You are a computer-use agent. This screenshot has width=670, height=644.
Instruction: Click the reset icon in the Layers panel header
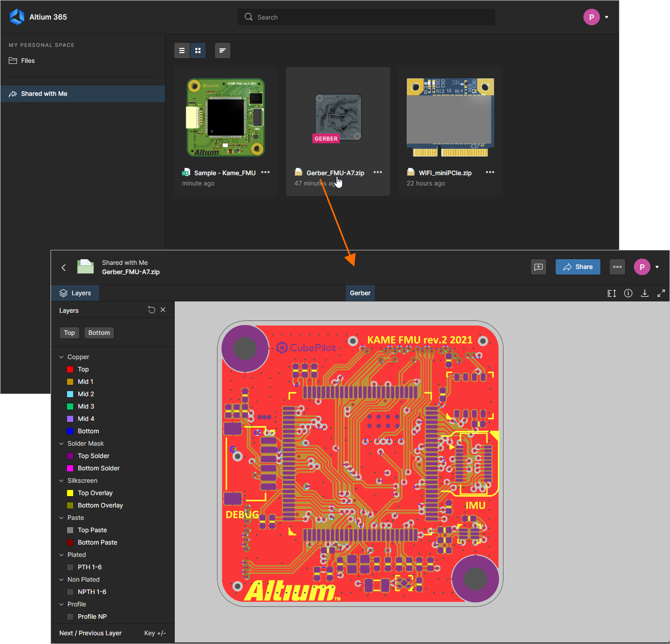151,310
